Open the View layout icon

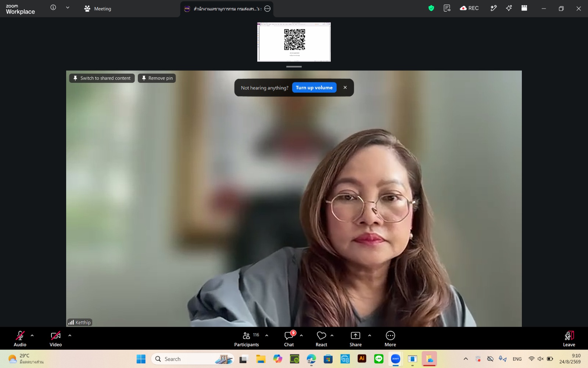[524, 8]
